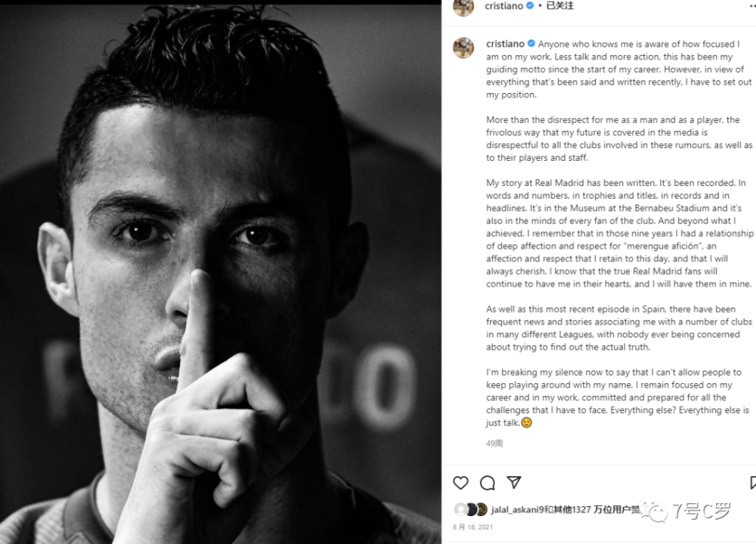Click verified badge in caption username
756x544 pixels.
(531, 43)
